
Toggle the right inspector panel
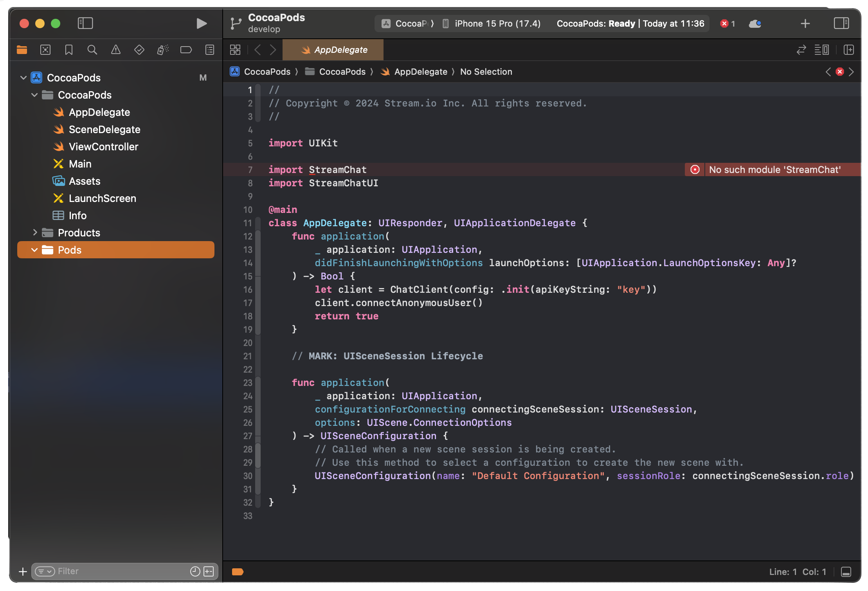tap(841, 23)
